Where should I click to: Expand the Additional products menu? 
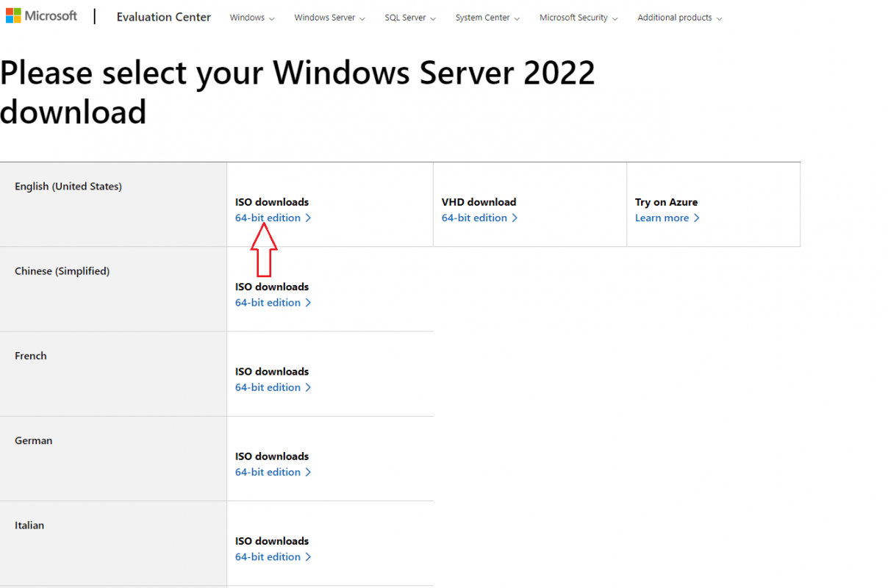tap(680, 18)
